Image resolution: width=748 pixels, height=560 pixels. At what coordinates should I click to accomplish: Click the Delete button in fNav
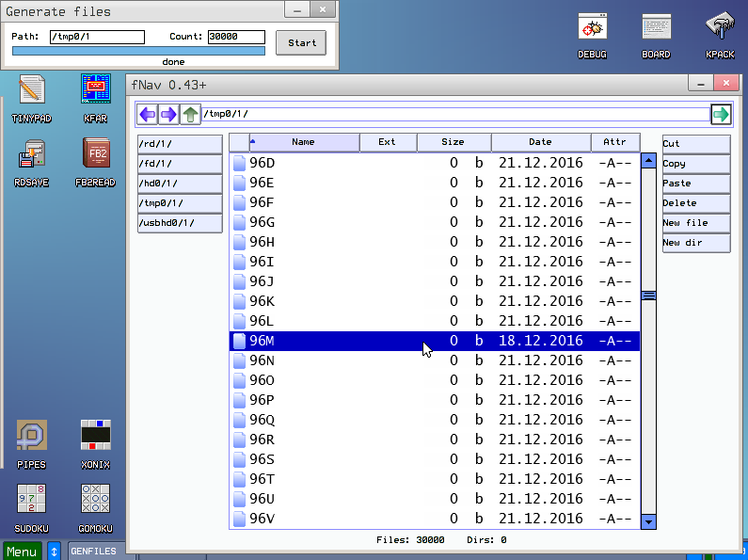(x=695, y=203)
